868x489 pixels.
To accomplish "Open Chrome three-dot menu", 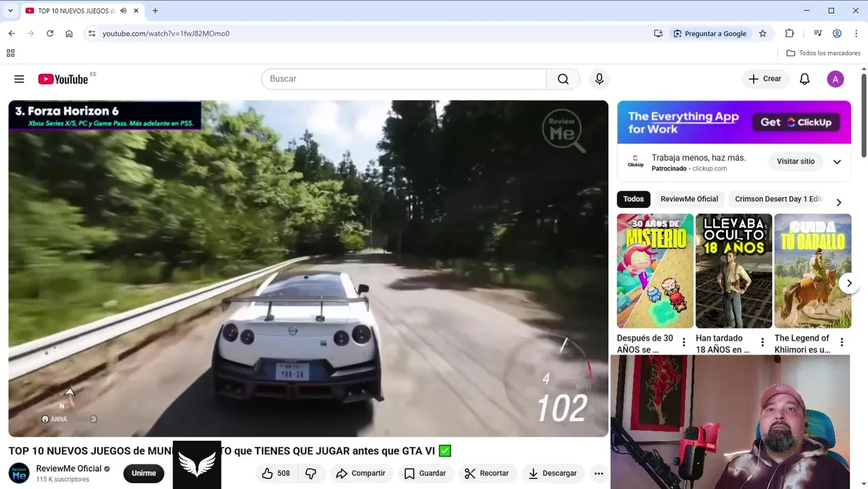I will [x=856, y=33].
